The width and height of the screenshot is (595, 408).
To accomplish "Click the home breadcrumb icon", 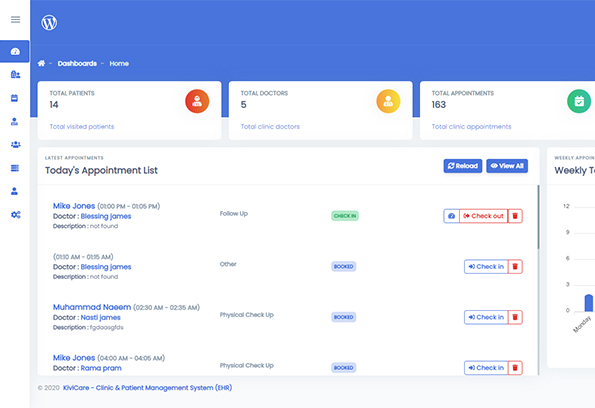I will click(41, 63).
